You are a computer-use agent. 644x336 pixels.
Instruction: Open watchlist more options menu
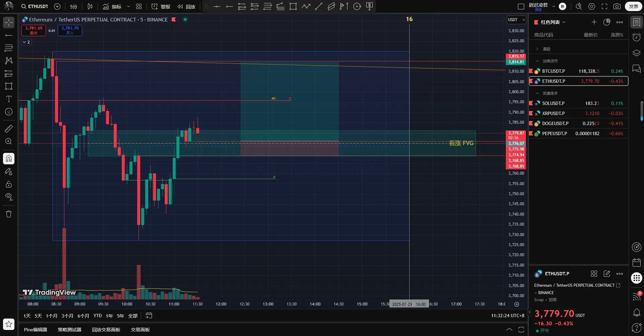[x=620, y=22]
